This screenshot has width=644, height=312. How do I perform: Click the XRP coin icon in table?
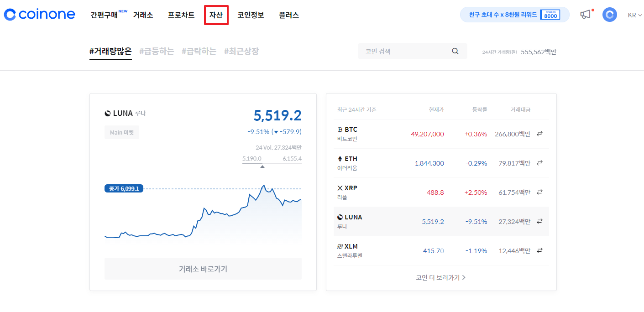pyautogui.click(x=340, y=188)
